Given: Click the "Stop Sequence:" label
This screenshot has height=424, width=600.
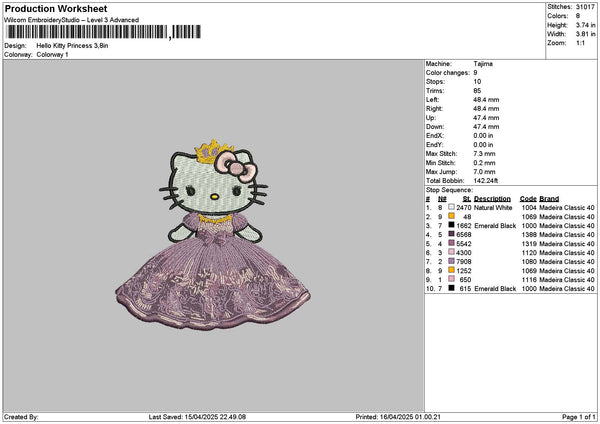Looking at the screenshot, I should (x=449, y=190).
